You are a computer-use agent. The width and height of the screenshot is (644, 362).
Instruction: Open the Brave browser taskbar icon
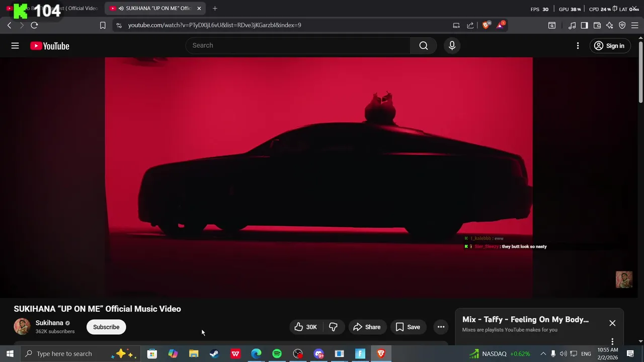[381, 353]
